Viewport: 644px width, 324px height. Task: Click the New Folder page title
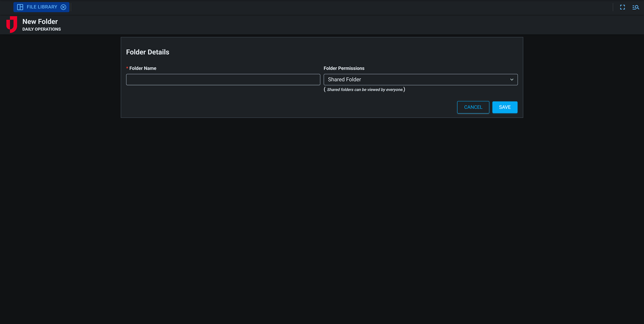click(x=40, y=21)
